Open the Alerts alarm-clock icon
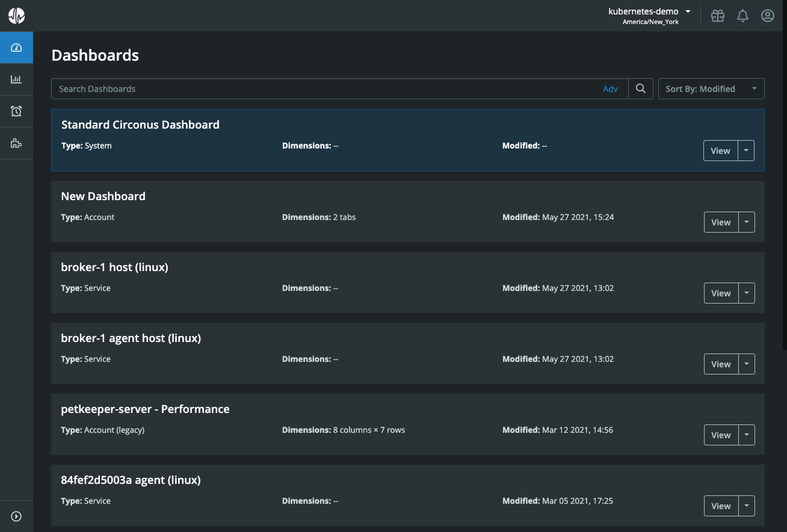The height and width of the screenshot is (532, 787). click(16, 111)
